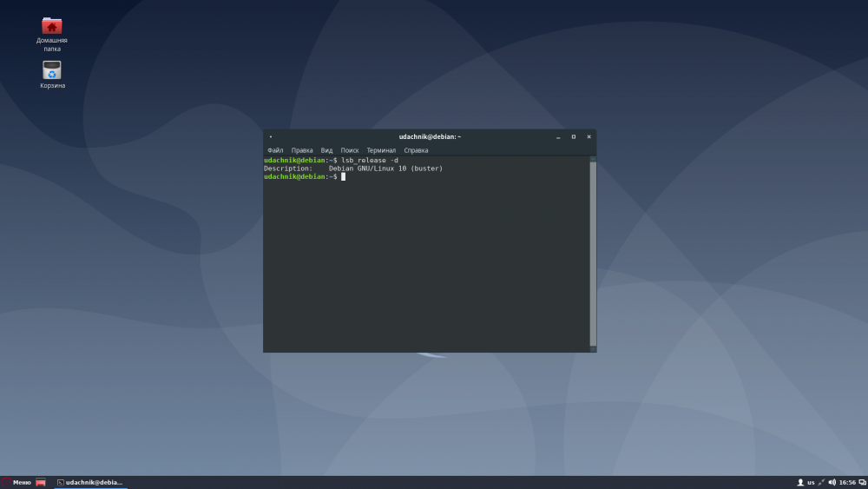Open the 16:56 clock calendar
The width and height of the screenshot is (868, 489).
point(847,482)
